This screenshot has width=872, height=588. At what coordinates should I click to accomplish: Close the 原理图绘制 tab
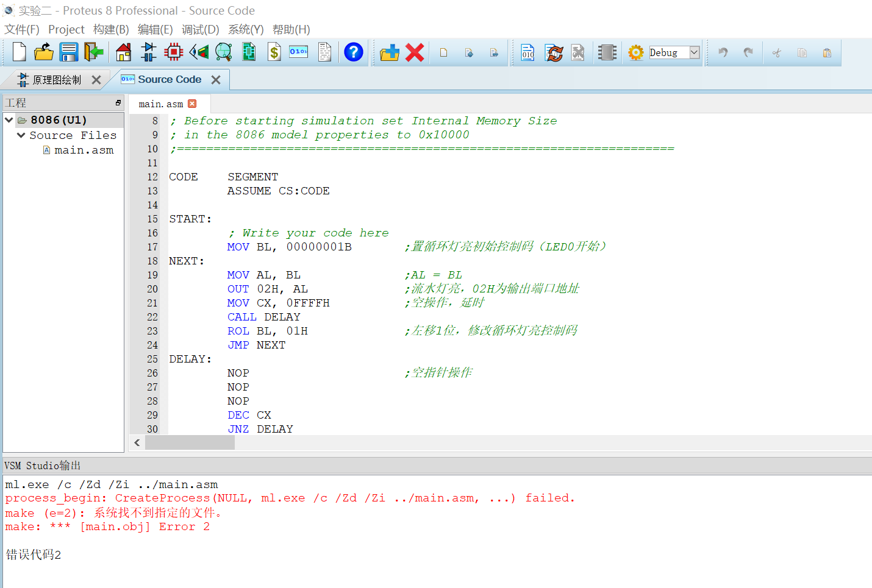coord(96,80)
